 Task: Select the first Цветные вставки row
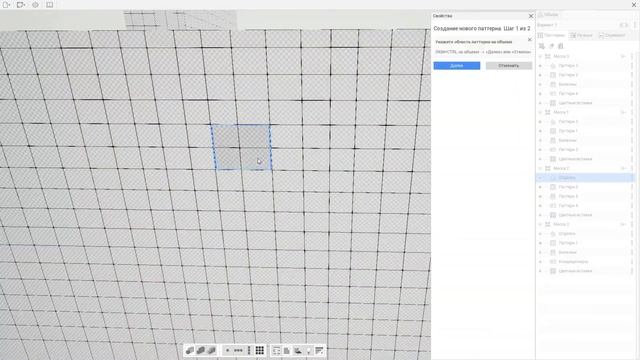(x=585, y=103)
